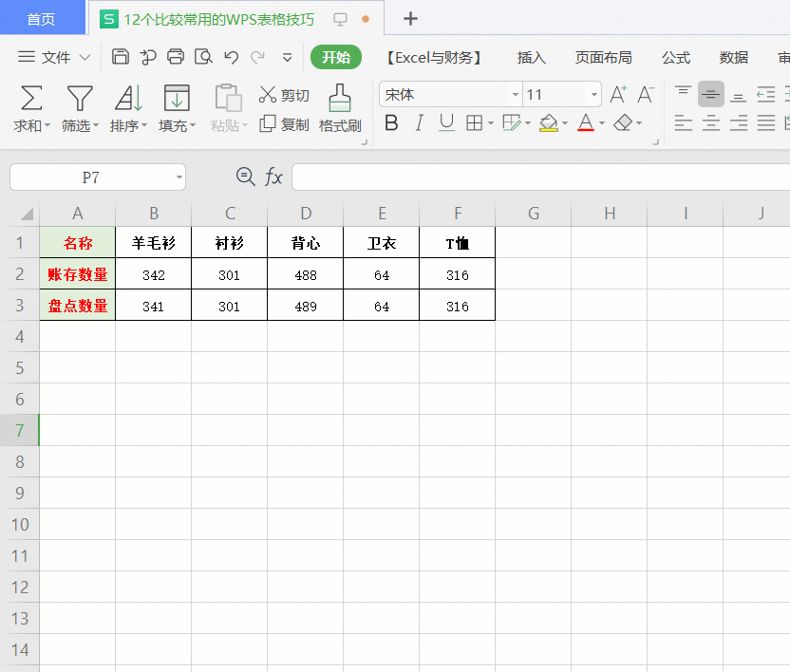
Task: Click the Filter (筛选) funnel icon
Action: click(80, 98)
